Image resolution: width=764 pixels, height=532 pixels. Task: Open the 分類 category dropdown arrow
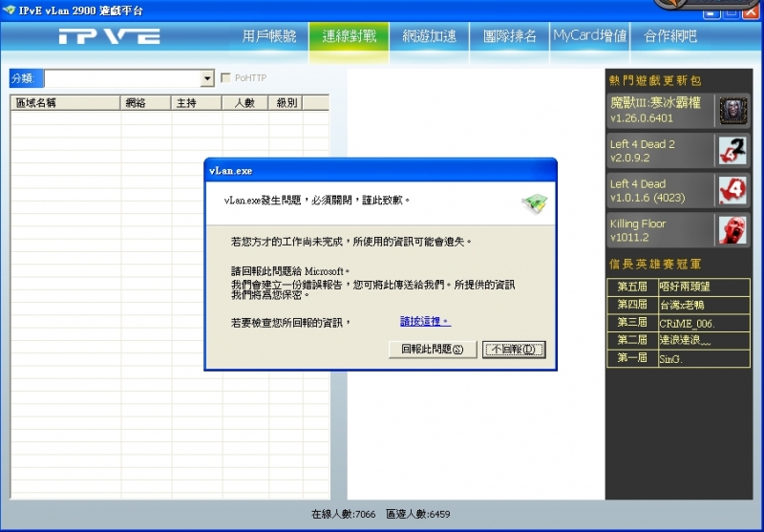(x=207, y=78)
